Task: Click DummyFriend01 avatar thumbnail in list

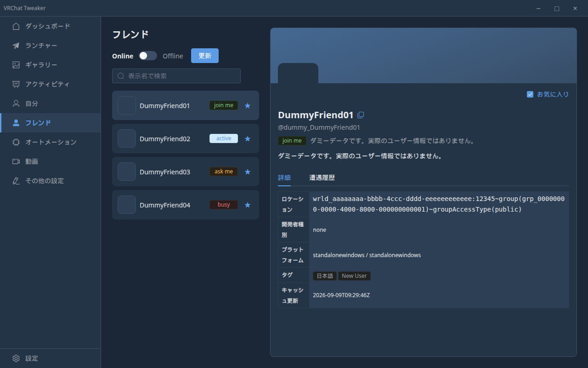Action: tap(127, 105)
